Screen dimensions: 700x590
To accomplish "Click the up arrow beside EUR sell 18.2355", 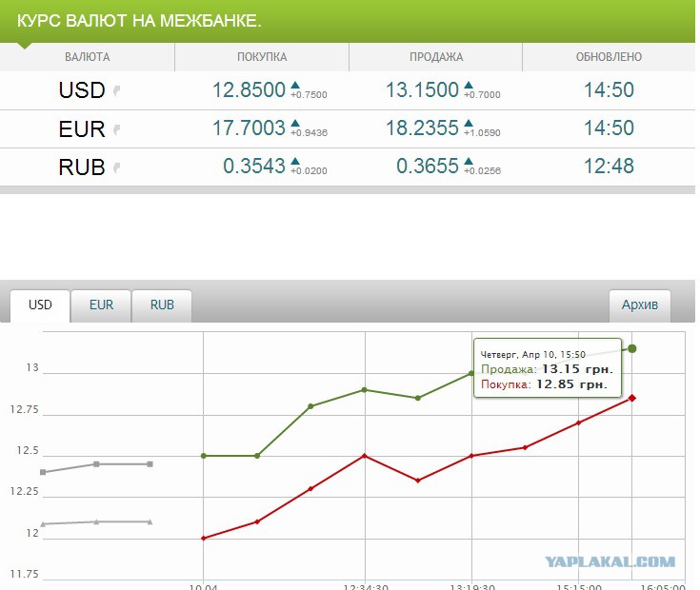I will click(469, 123).
